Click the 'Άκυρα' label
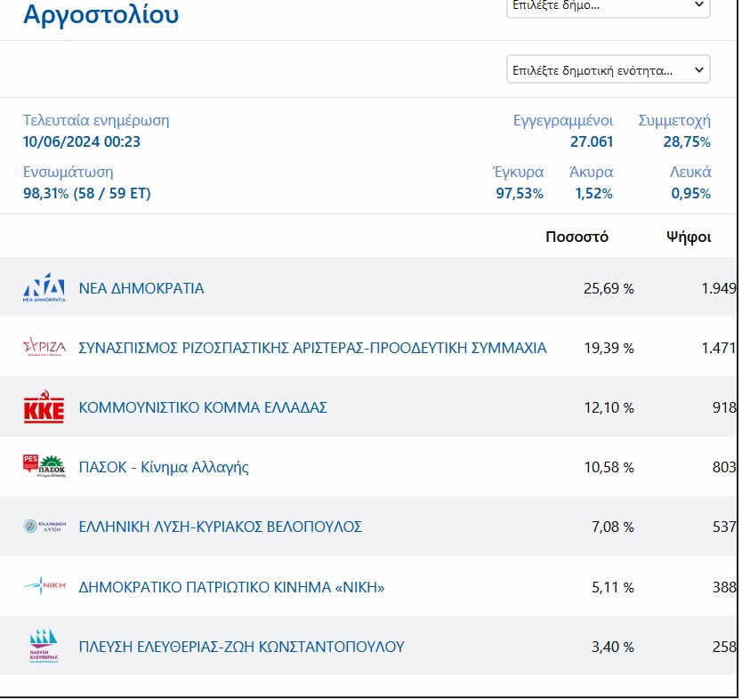The image size is (742, 700). pos(591,173)
